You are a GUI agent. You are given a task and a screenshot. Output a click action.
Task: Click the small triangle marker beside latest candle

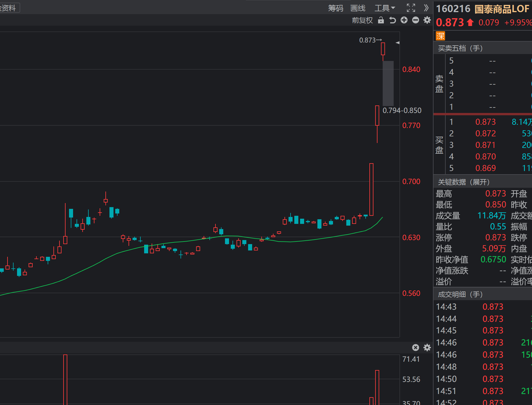pos(397,43)
